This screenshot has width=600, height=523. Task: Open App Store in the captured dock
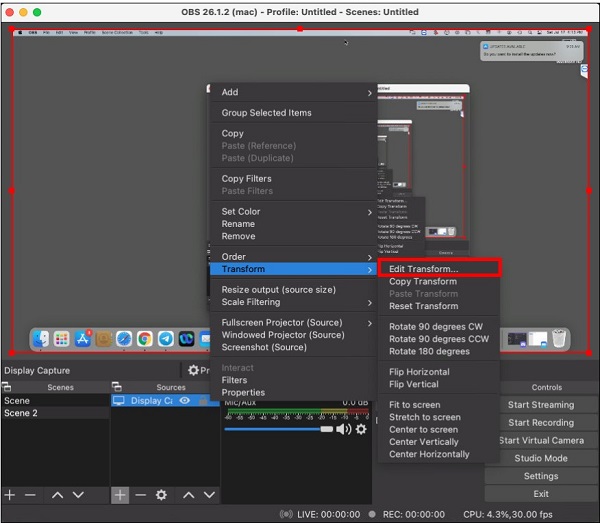point(83,339)
